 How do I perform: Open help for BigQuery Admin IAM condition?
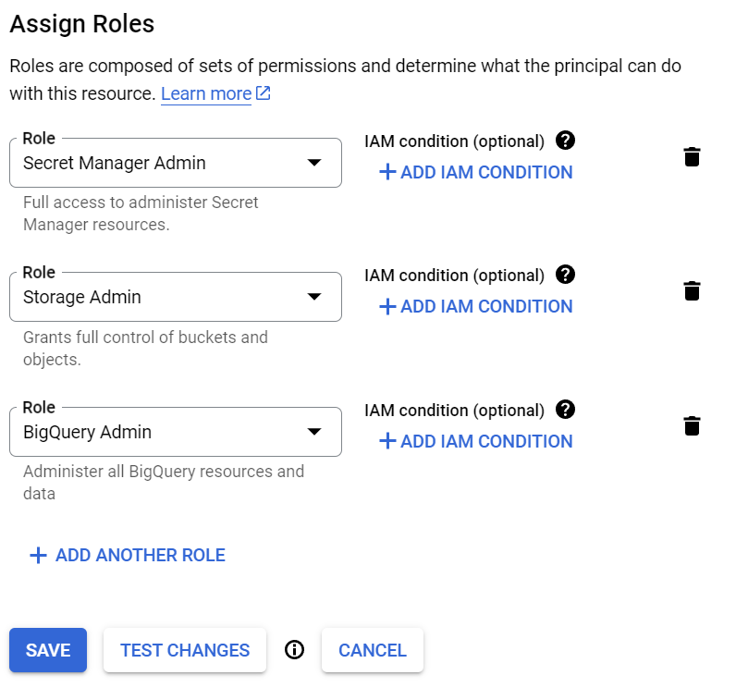565,410
